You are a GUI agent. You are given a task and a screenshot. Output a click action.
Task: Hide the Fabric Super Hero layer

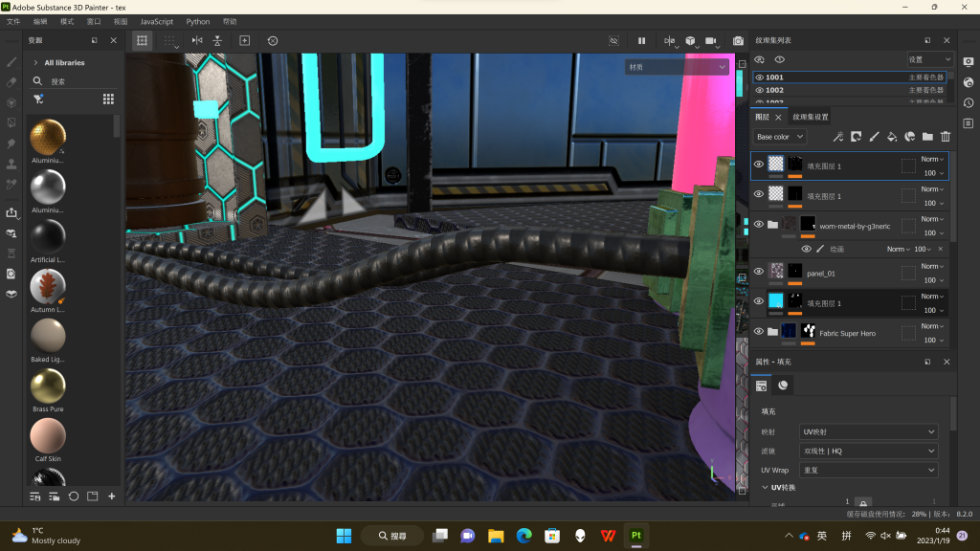coord(759,331)
